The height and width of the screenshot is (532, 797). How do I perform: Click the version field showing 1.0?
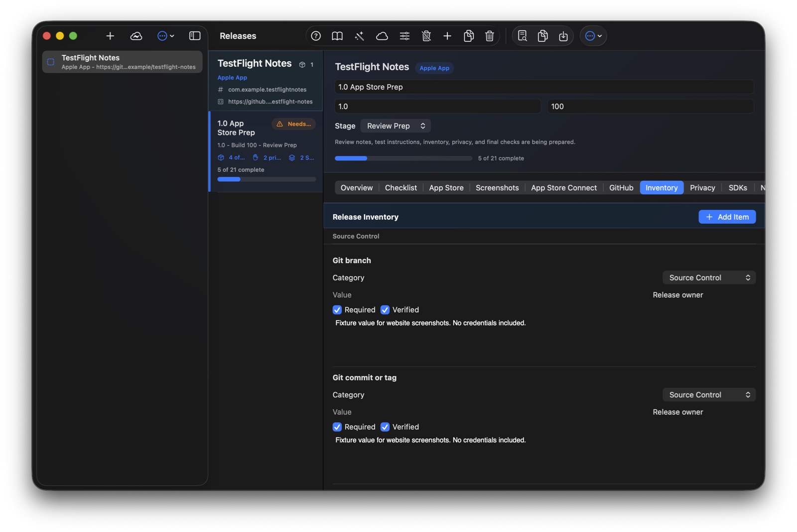438,106
